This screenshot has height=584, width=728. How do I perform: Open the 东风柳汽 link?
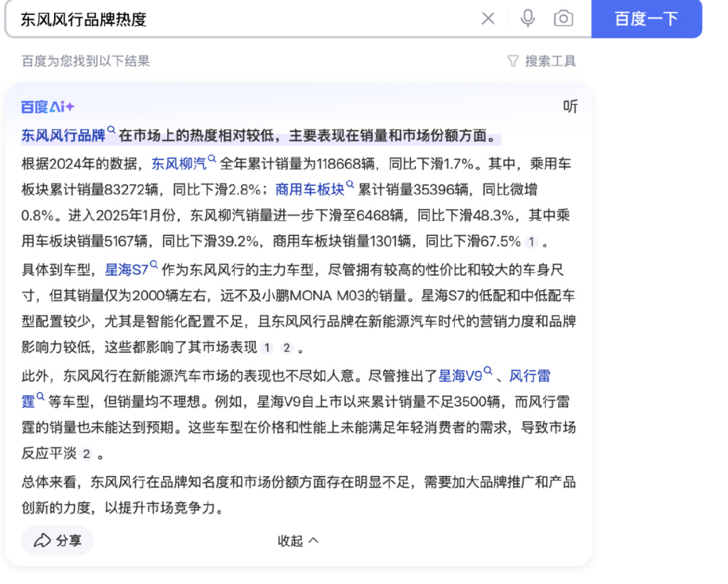[178, 163]
